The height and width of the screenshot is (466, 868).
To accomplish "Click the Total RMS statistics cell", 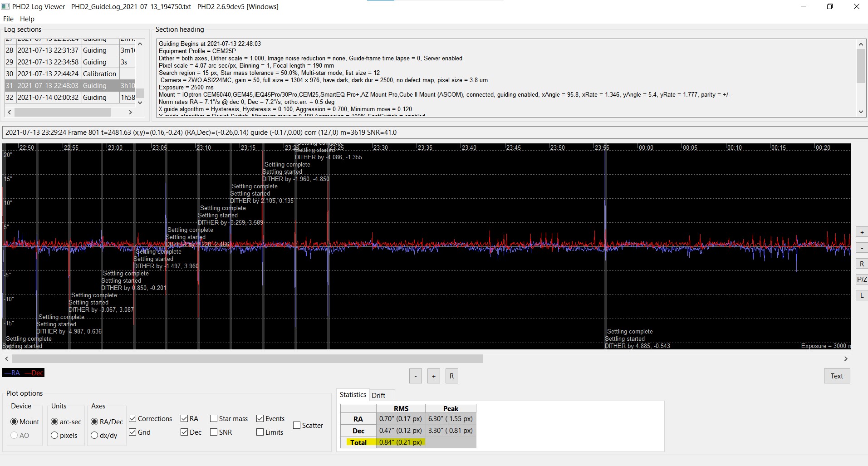I will click(401, 442).
